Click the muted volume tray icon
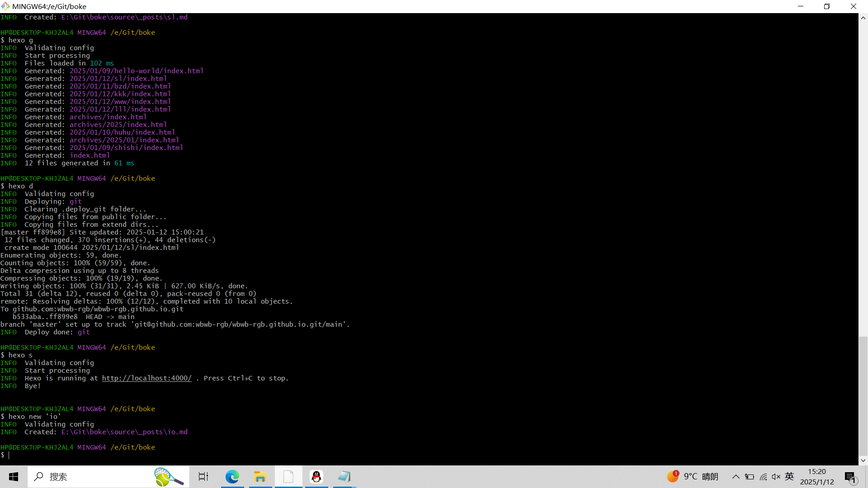Image resolution: width=868 pixels, height=488 pixels. pyautogui.click(x=776, y=477)
